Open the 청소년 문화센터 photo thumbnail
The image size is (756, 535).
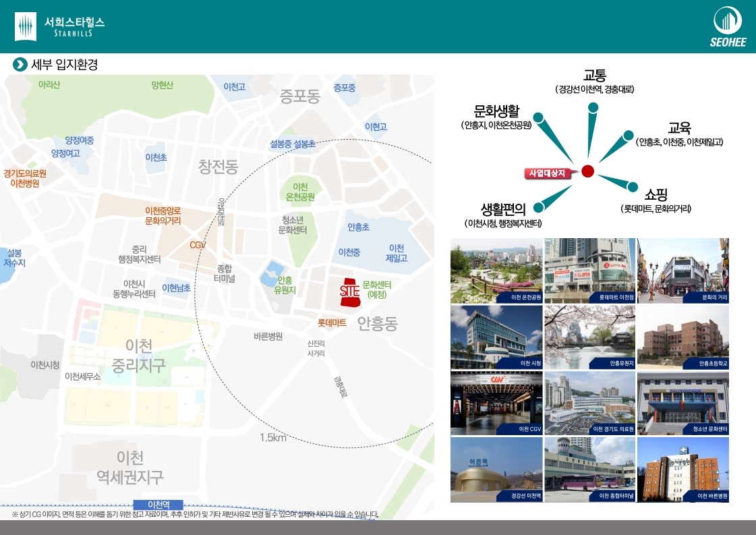(682, 403)
